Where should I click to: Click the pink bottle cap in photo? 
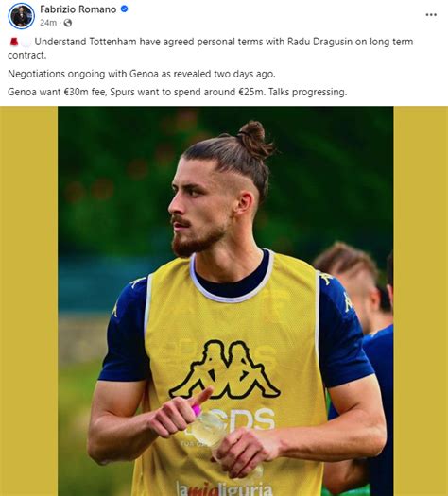pyautogui.click(x=197, y=410)
